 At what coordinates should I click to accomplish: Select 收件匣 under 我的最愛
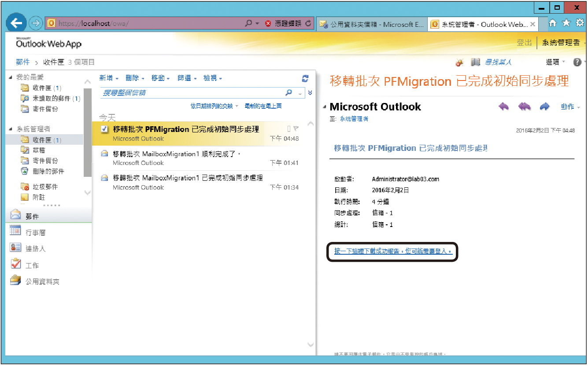pyautogui.click(x=42, y=88)
